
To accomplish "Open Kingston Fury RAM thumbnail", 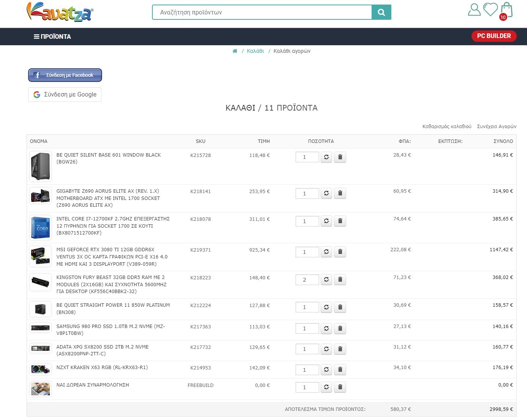I will click(x=40, y=282).
